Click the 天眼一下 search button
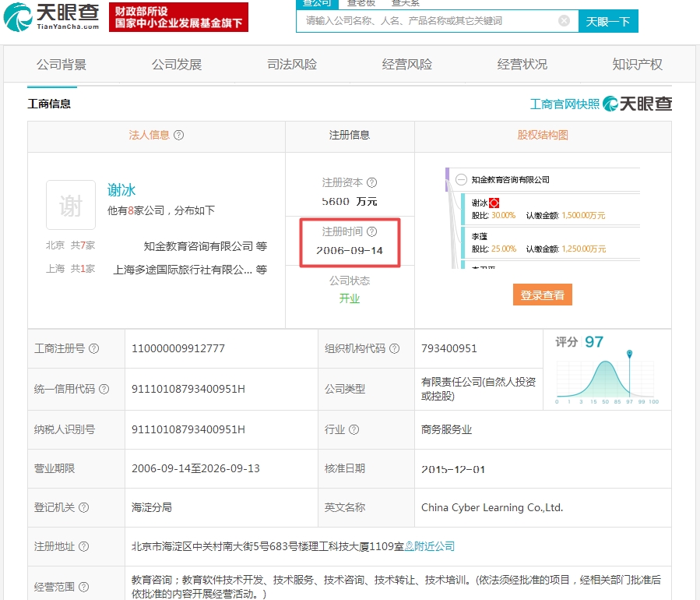 [608, 21]
